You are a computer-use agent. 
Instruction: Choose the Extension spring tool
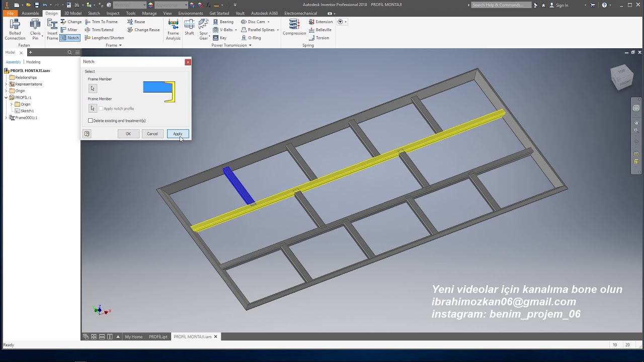(x=320, y=22)
